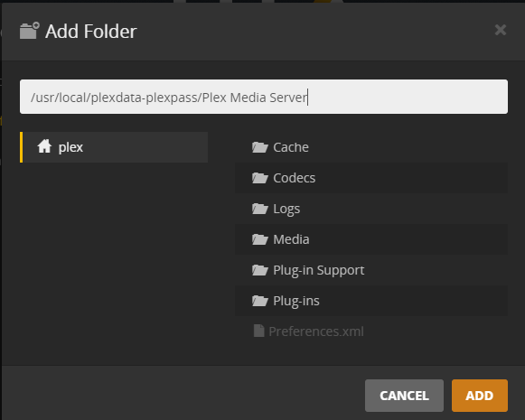The image size is (525, 420).
Task: Click the Plug-in Support folder icon
Action: click(260, 270)
